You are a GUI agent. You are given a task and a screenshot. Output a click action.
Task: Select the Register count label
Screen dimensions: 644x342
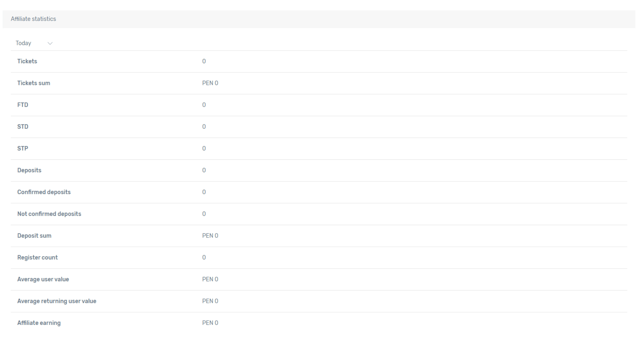click(37, 258)
